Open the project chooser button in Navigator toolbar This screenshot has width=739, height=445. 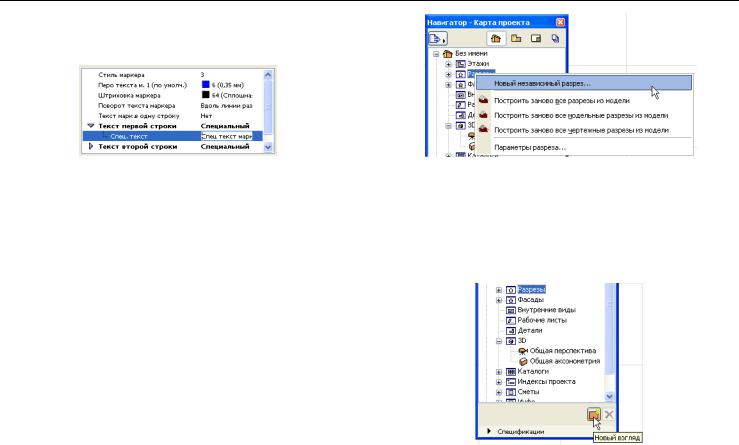point(437,39)
